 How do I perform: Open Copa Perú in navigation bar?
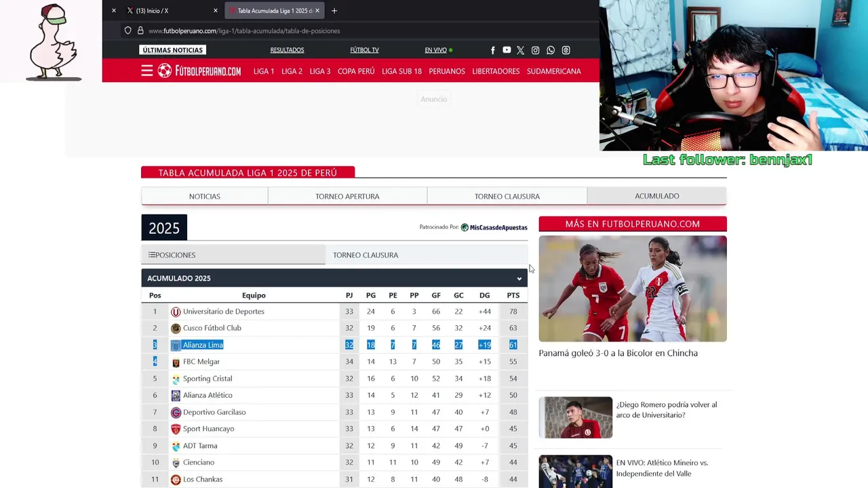(x=356, y=71)
